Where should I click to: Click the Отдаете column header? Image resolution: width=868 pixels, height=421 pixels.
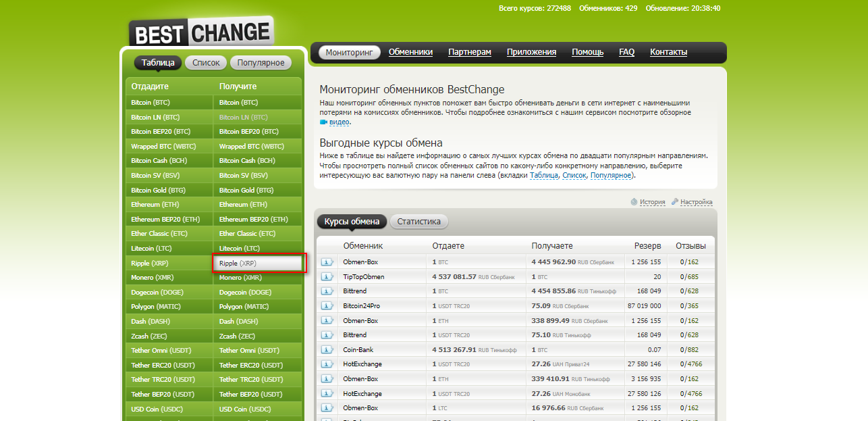tap(448, 246)
